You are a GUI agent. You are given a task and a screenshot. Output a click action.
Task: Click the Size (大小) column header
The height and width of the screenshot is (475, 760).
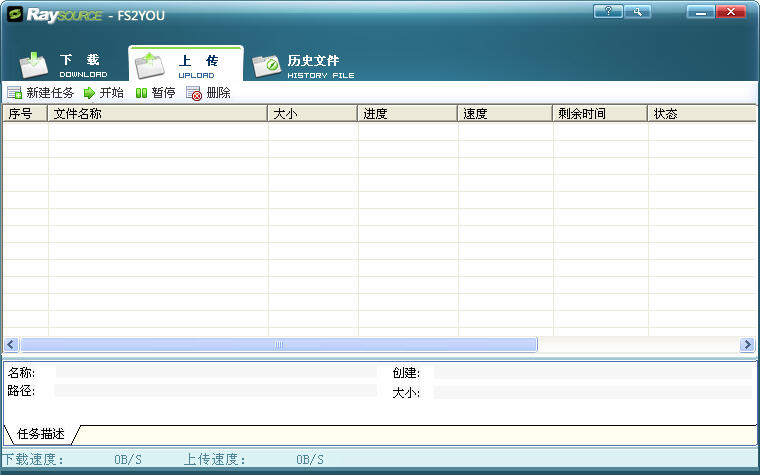pos(312,114)
